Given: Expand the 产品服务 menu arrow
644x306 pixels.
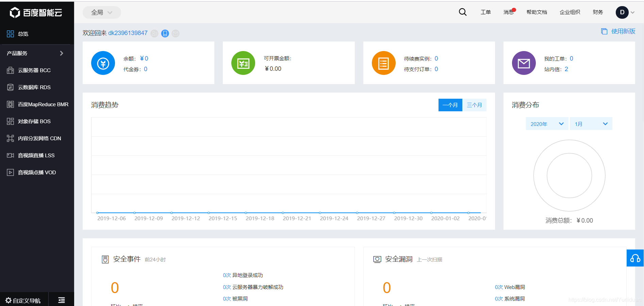Looking at the screenshot, I should (62, 53).
